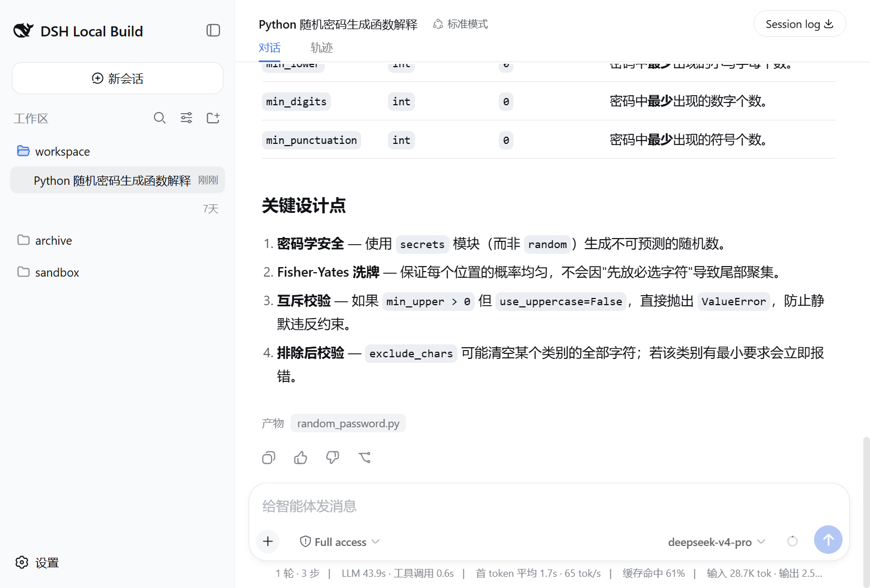This screenshot has width=870, height=588.
Task: Click the 产物 label
Action: (x=273, y=423)
